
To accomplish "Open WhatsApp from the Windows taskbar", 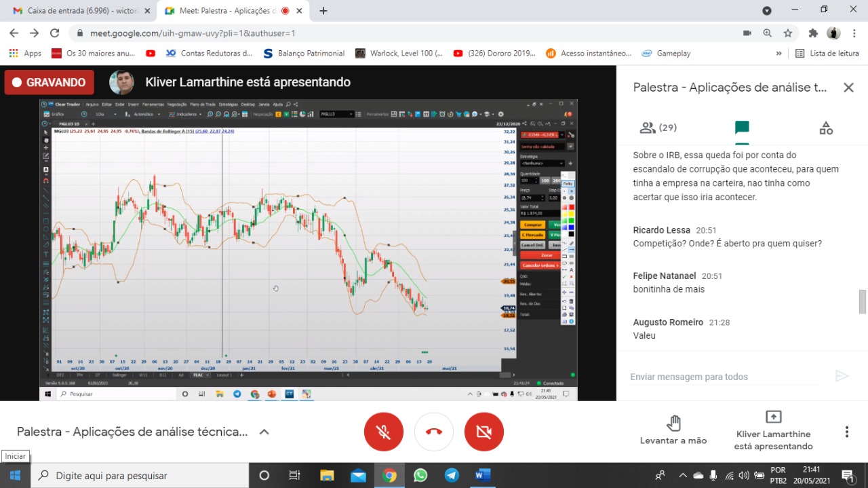I will pos(420,475).
